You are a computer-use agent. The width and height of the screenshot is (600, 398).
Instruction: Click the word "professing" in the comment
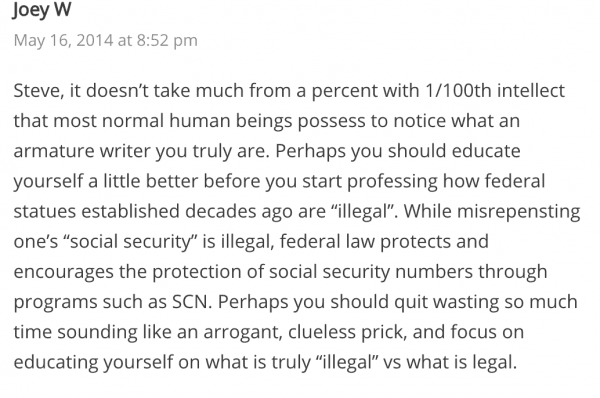pos(392,181)
